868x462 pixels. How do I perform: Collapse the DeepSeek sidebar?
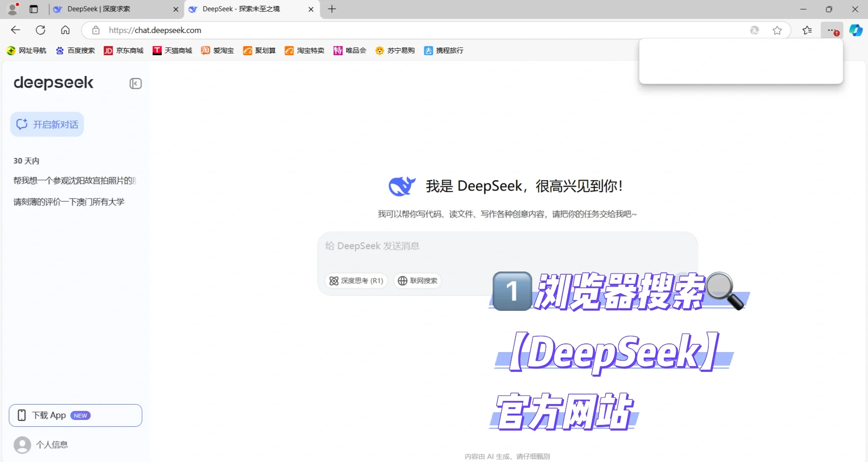(x=135, y=83)
